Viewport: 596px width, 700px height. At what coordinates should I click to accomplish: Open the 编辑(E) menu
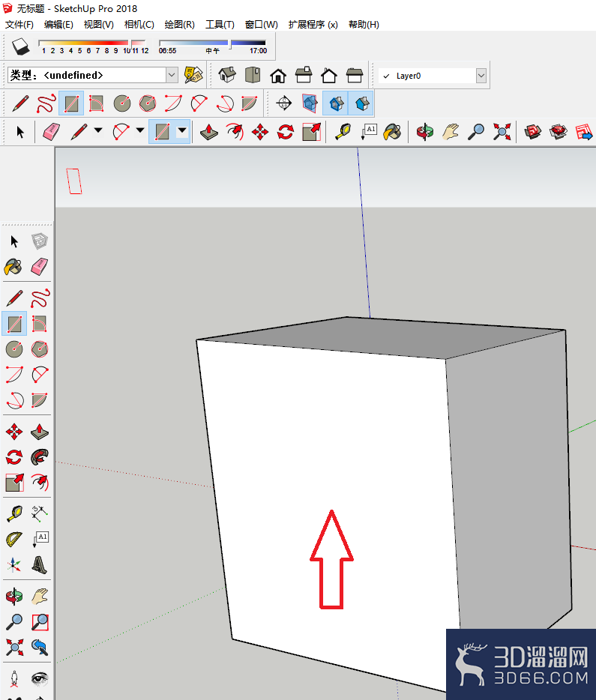pos(58,25)
